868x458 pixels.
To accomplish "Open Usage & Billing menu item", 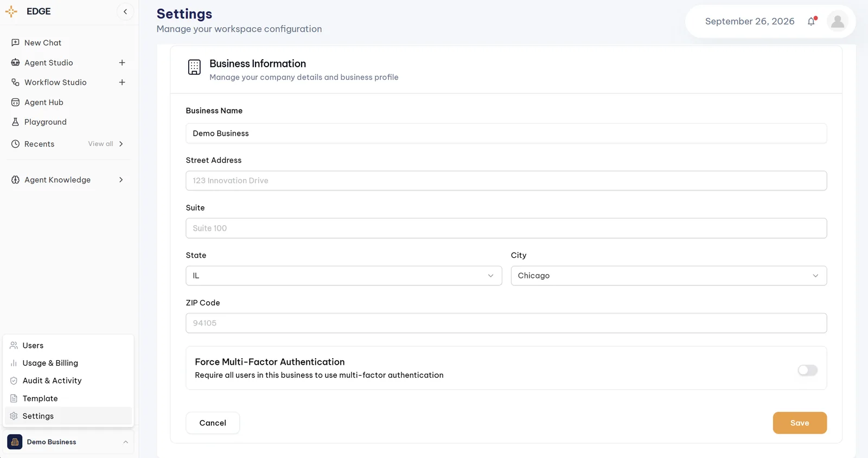I will pyautogui.click(x=68, y=363).
